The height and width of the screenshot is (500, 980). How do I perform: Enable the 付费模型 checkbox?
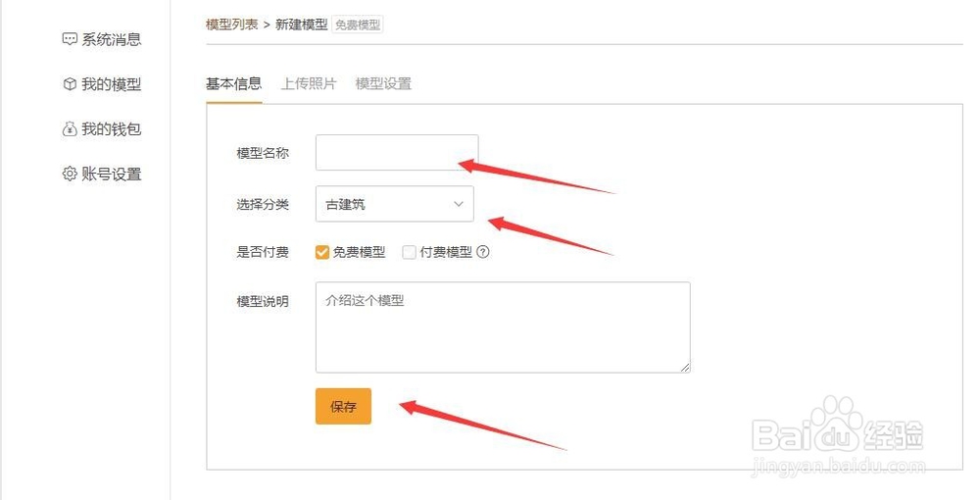coord(409,252)
